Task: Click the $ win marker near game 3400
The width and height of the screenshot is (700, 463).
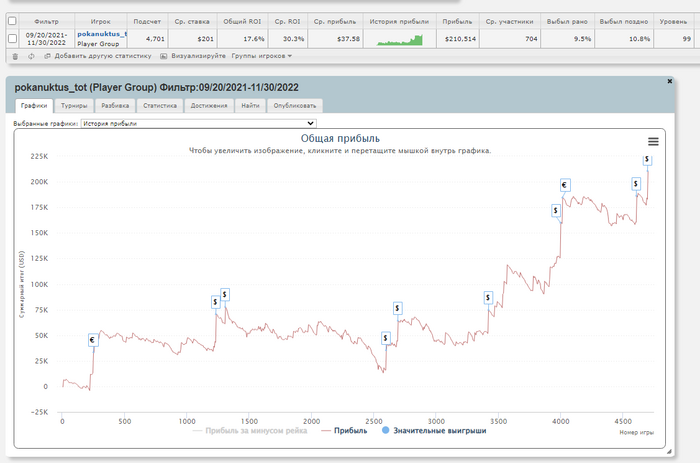Action: click(x=488, y=298)
